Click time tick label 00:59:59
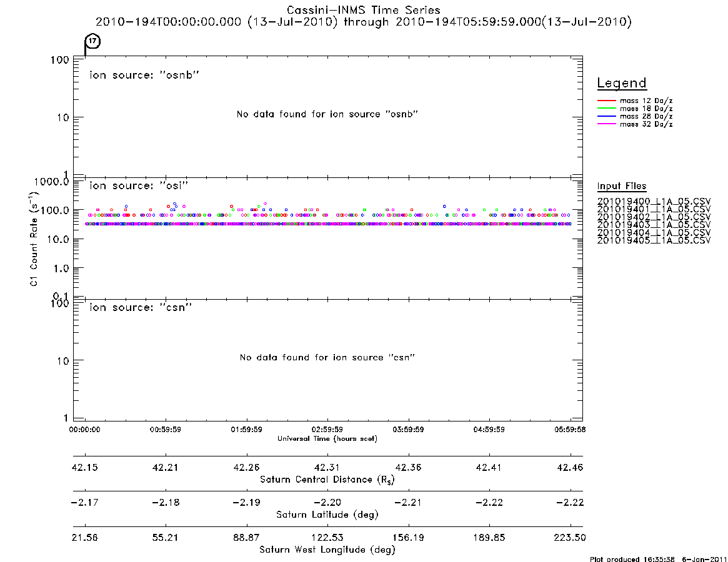 click(x=166, y=430)
